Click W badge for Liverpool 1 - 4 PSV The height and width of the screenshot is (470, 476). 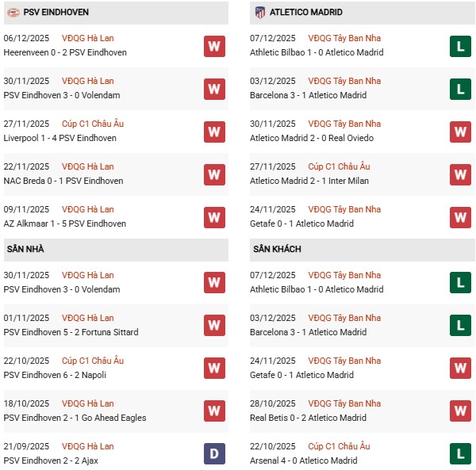[x=214, y=132]
